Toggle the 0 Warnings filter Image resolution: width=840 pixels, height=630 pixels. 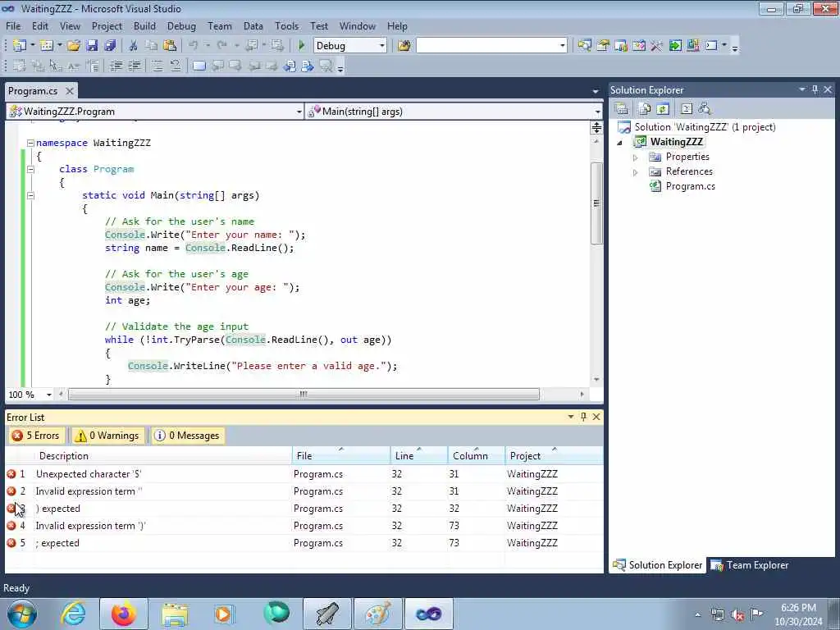pos(107,436)
